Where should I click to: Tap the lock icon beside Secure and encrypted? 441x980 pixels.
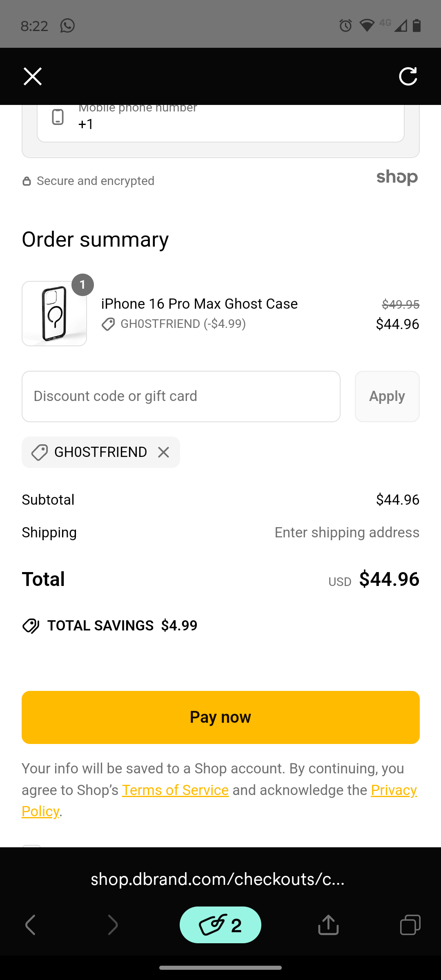pos(26,180)
